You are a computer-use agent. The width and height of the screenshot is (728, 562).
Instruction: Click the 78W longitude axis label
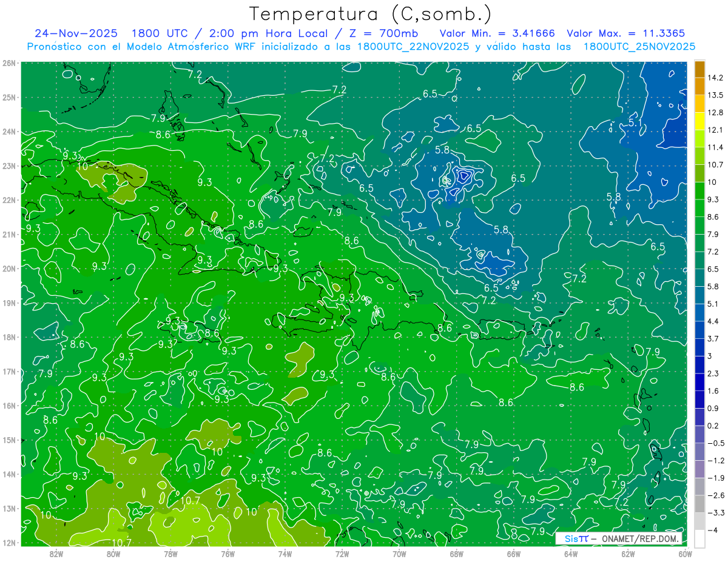click(x=170, y=553)
